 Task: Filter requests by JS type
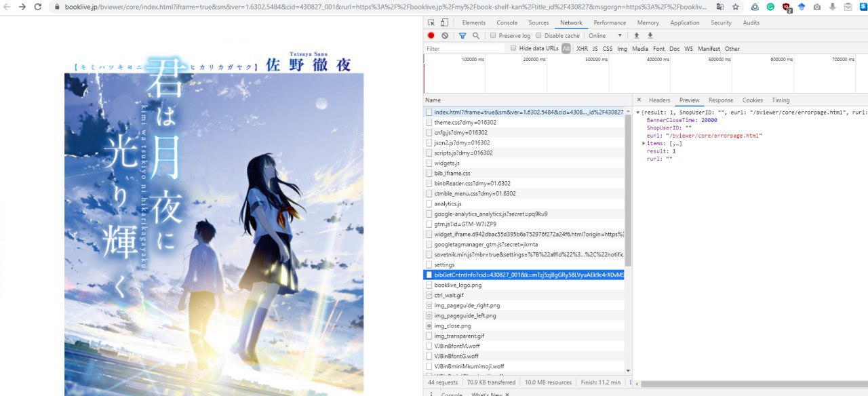click(595, 49)
